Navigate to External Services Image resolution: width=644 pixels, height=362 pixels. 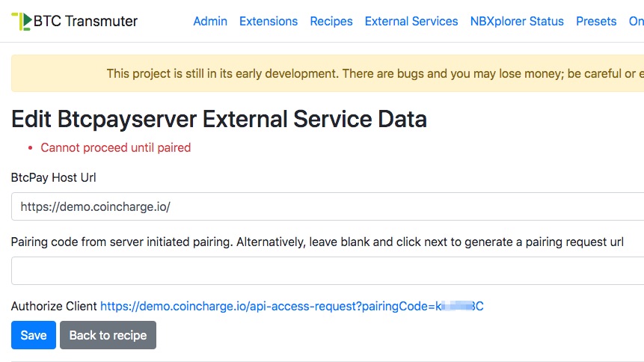(x=411, y=22)
